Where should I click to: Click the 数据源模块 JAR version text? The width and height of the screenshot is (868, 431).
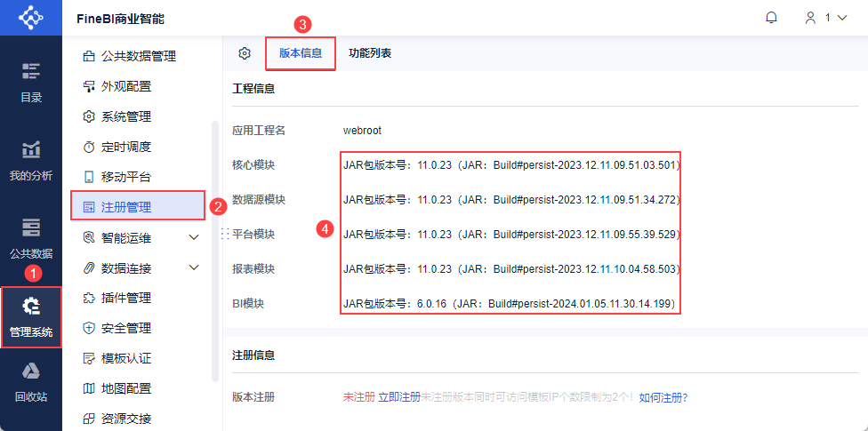[x=511, y=199]
